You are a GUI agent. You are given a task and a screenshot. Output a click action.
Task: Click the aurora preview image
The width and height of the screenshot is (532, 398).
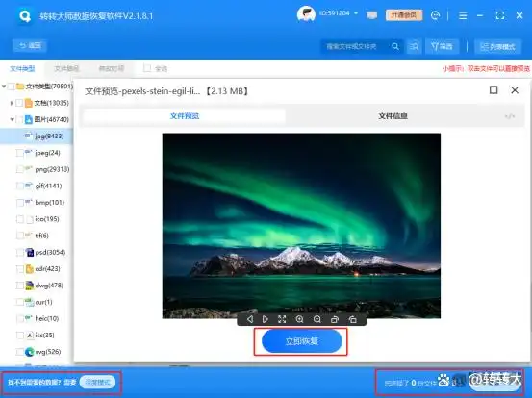click(301, 226)
